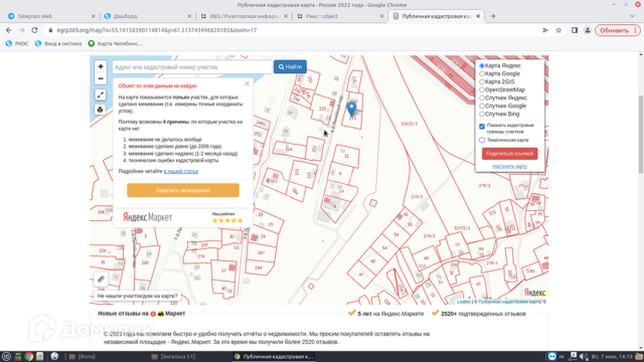Open Карта Челябинск bookmark
644x362 pixels.
116,44
